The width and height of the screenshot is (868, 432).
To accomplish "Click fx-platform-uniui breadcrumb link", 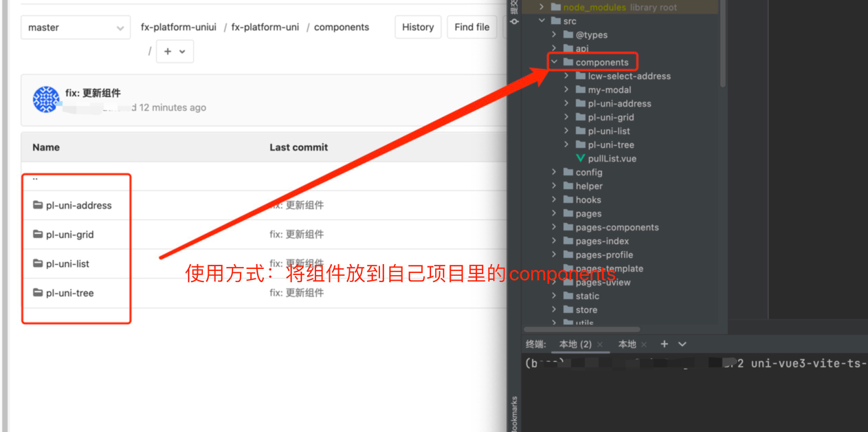I will [179, 28].
